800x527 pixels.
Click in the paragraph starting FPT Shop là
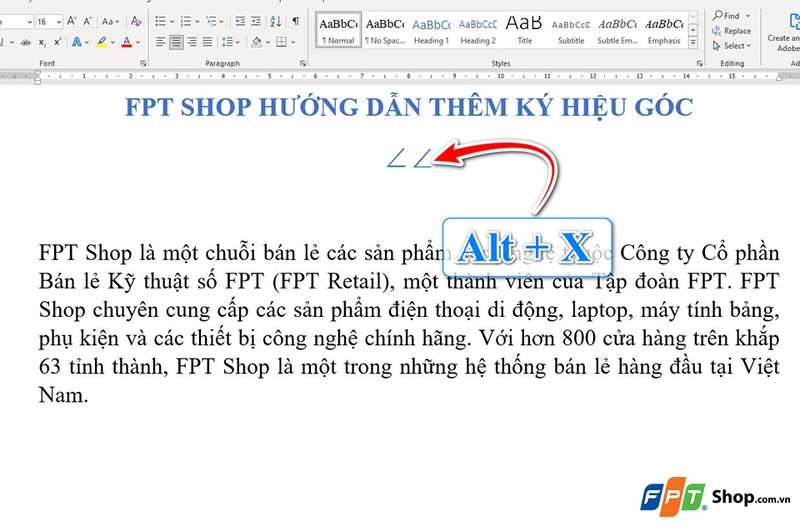tap(409, 323)
